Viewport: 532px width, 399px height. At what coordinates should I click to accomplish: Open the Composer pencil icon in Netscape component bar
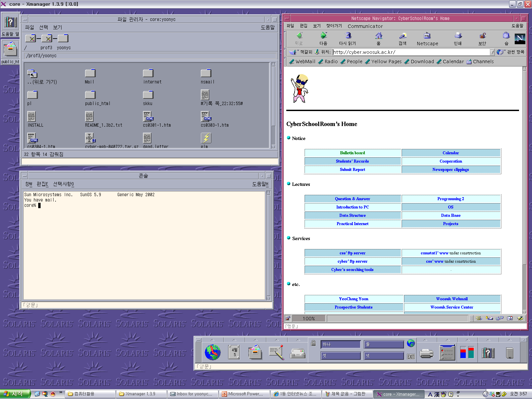pyautogui.click(x=520, y=318)
